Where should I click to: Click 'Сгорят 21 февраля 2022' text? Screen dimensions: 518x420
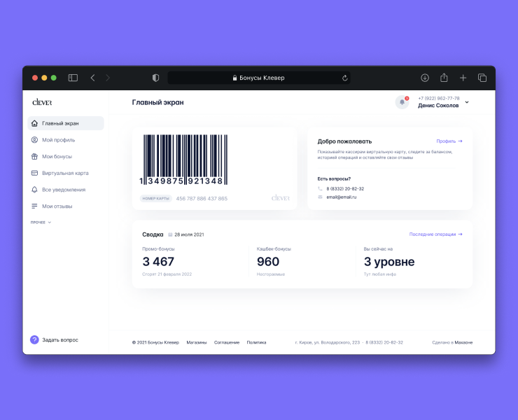click(167, 274)
